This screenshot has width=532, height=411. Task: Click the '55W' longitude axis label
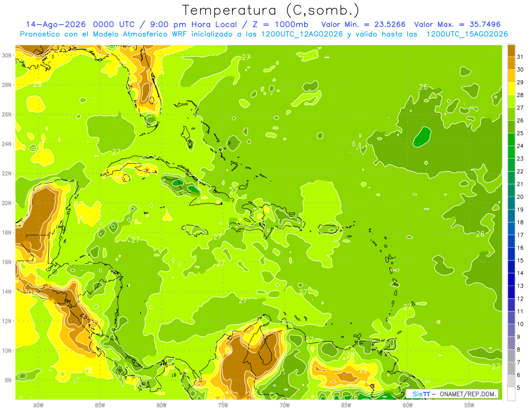(x=469, y=405)
